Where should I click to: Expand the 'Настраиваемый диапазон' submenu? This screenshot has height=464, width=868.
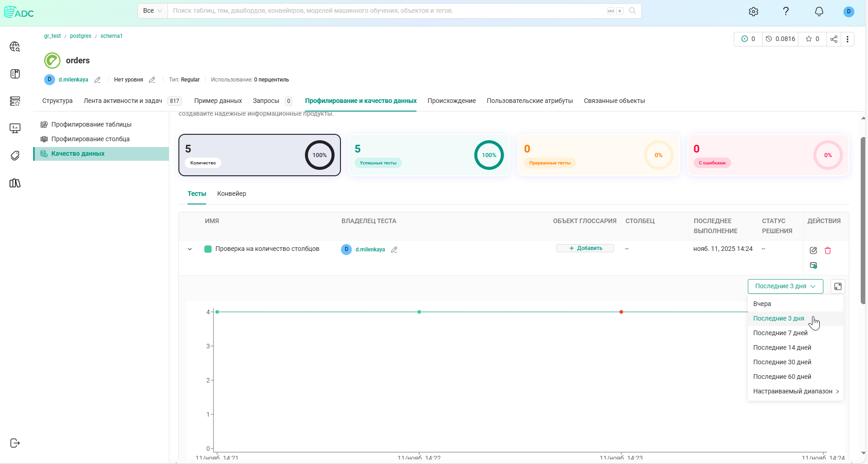[795, 391]
